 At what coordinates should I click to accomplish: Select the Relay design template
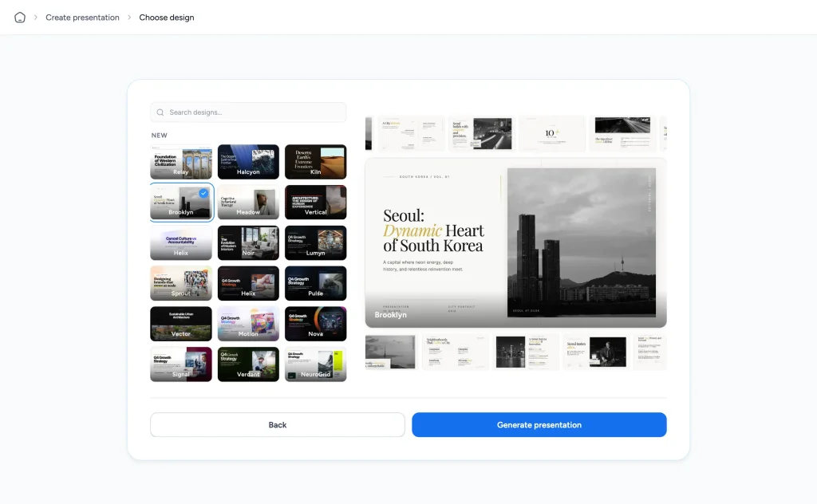pyautogui.click(x=181, y=162)
